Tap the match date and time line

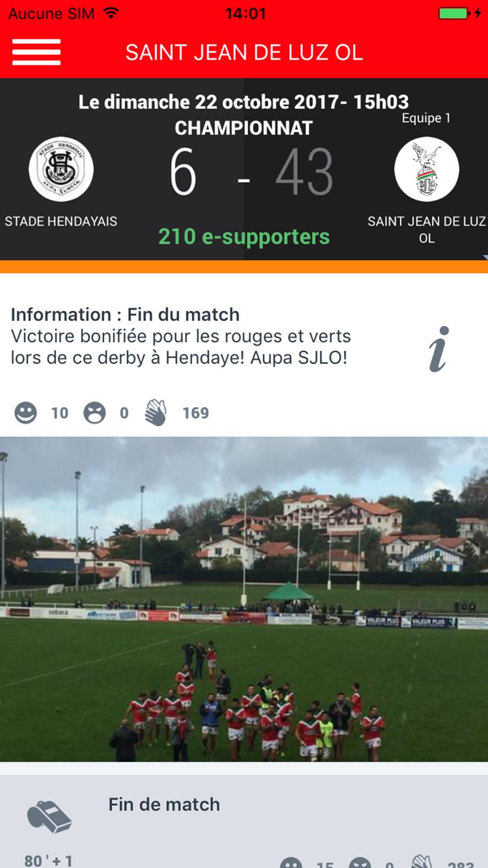(244, 102)
